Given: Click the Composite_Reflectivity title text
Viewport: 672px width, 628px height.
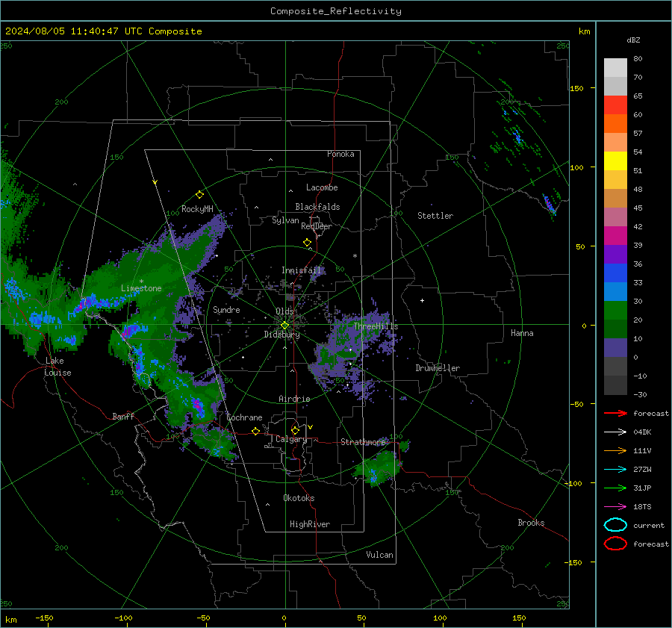Looking at the screenshot, I should [x=336, y=11].
